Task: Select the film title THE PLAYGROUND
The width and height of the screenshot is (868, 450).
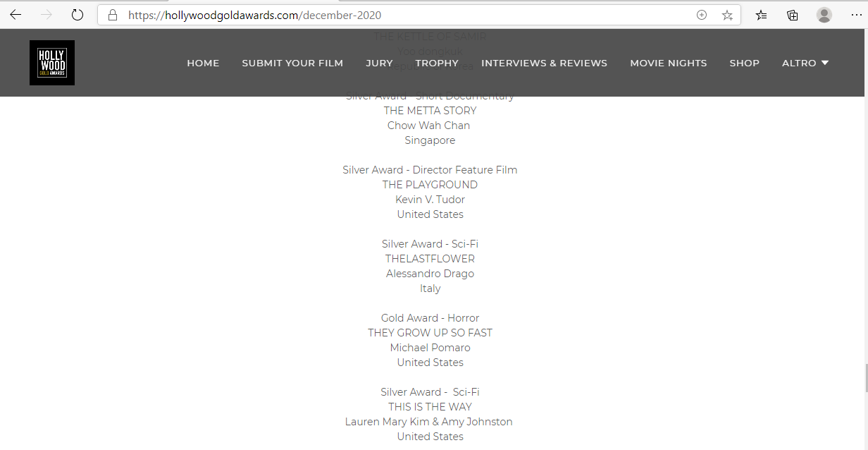Action: (430, 185)
